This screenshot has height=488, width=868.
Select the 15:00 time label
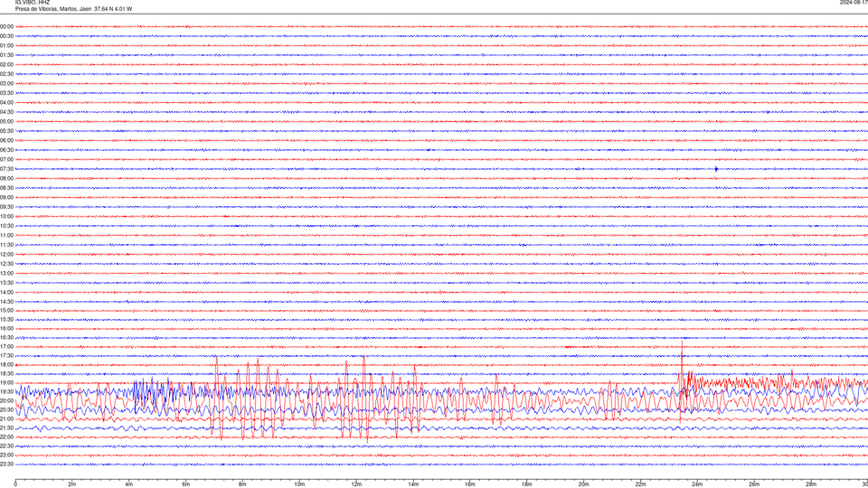[x=6, y=310]
